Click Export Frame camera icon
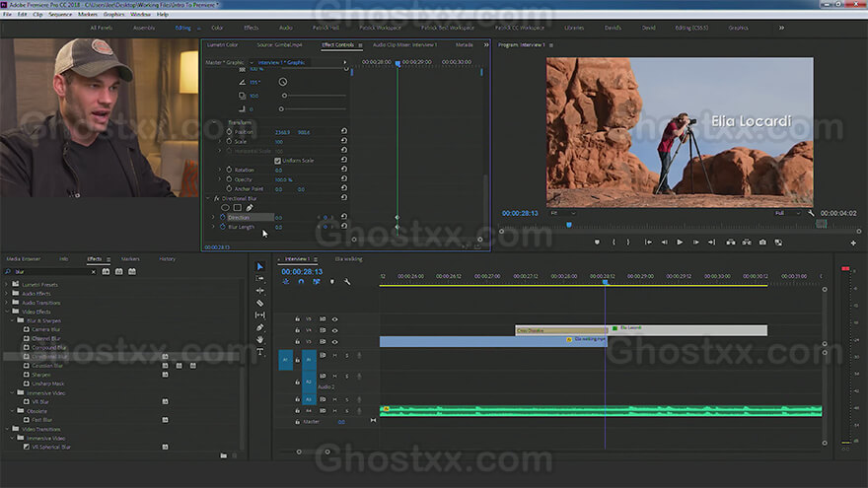Screen dimensions: 868x488 tap(762, 243)
